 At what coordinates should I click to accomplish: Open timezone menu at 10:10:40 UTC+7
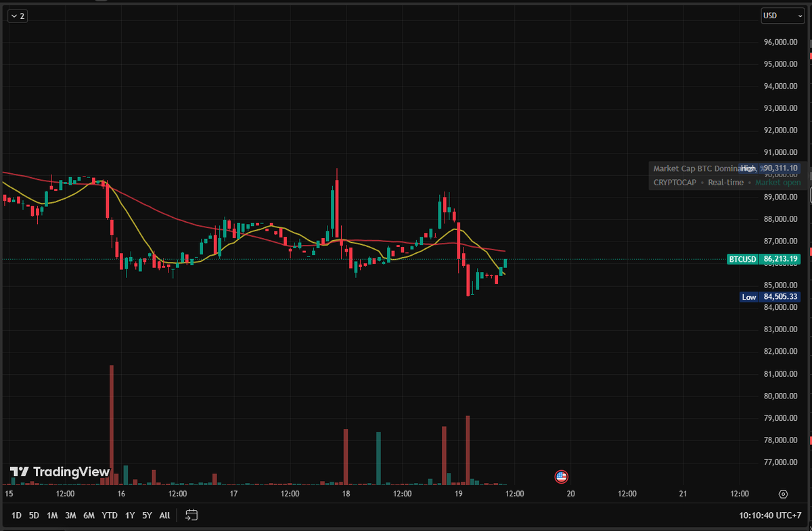point(770,515)
